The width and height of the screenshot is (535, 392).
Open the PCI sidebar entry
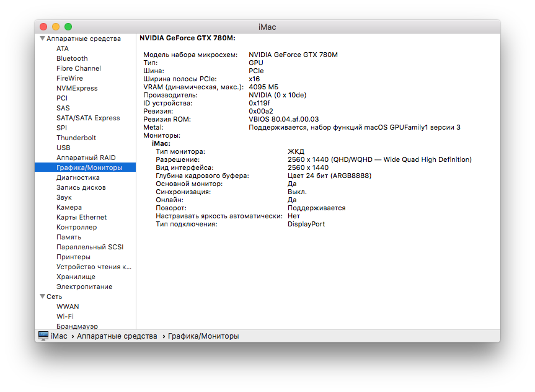pyautogui.click(x=62, y=98)
